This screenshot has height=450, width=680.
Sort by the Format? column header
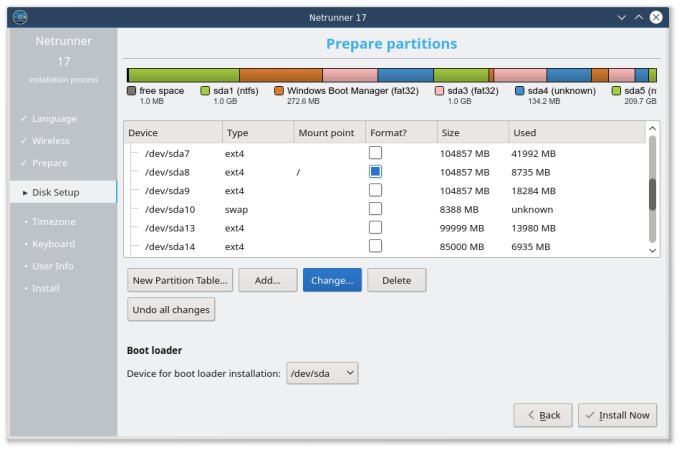pos(401,133)
